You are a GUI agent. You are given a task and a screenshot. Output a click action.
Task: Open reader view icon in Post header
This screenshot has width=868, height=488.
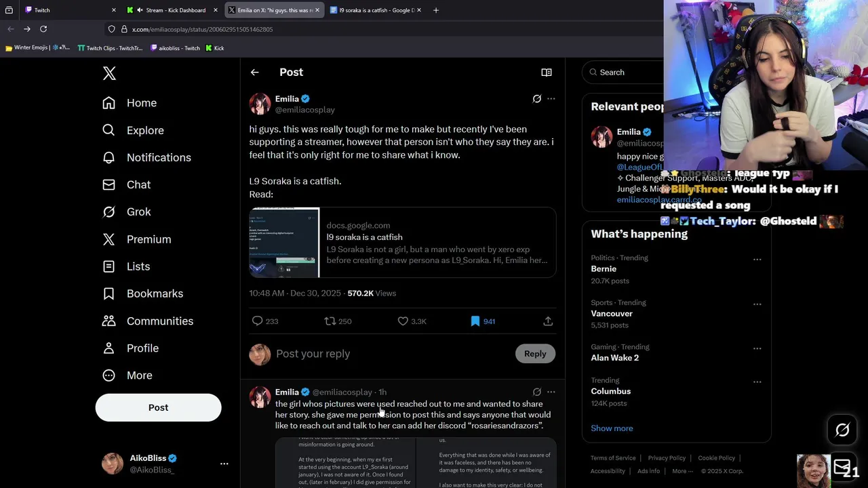click(546, 73)
